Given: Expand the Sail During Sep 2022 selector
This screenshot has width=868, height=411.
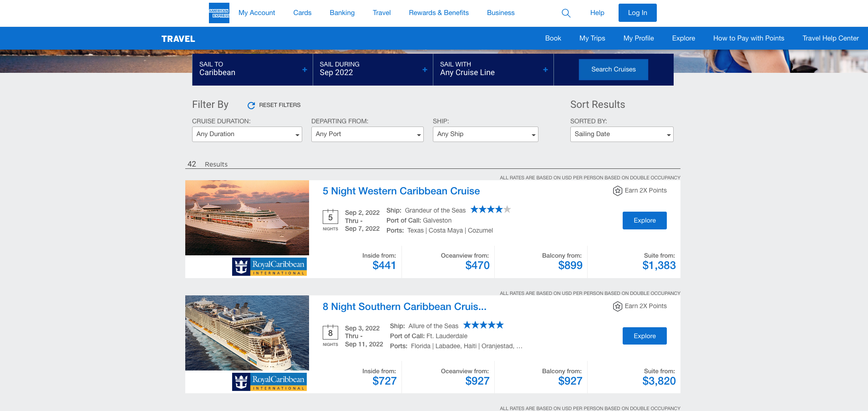Looking at the screenshot, I should pyautogui.click(x=373, y=70).
